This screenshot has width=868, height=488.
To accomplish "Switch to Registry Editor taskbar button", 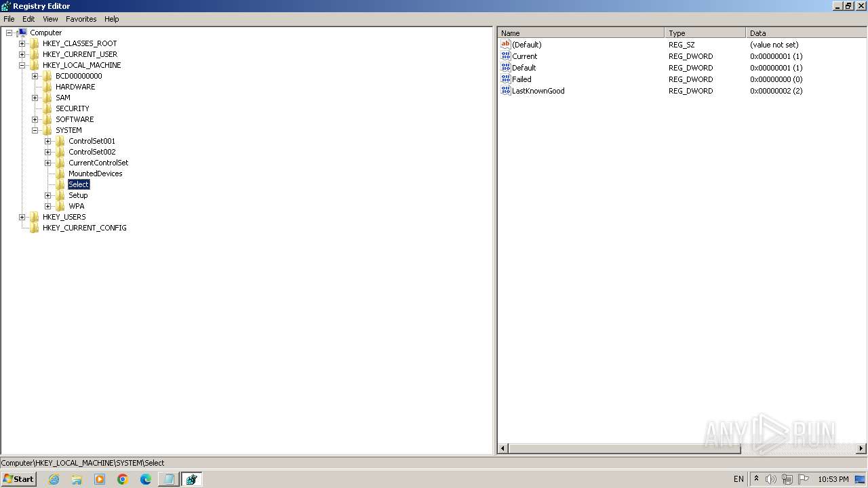I will tap(192, 479).
